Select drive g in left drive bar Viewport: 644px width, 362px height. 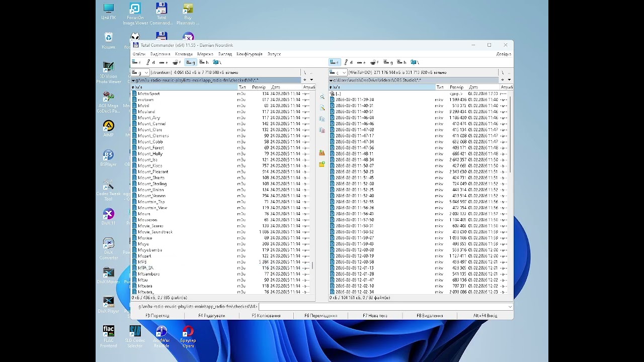[190, 62]
